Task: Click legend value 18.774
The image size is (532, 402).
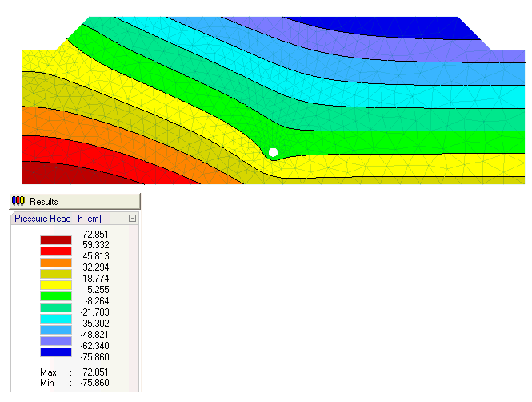Action: (x=96, y=279)
